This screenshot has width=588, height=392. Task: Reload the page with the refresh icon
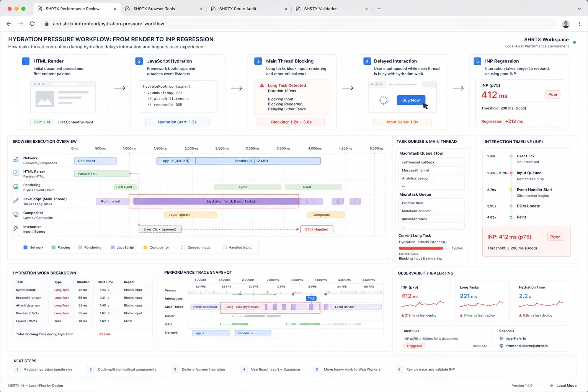32,24
